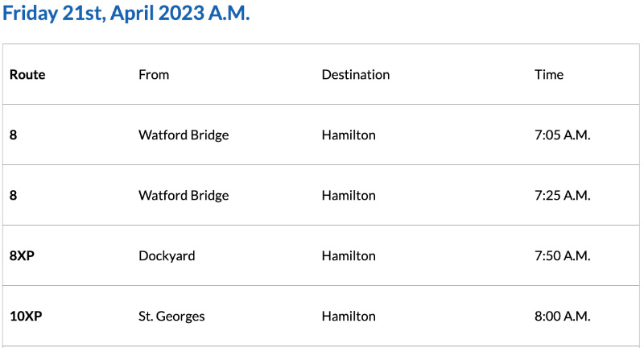
Task: Select route 8 in the 7:25 A.M. row
Action: click(x=14, y=196)
